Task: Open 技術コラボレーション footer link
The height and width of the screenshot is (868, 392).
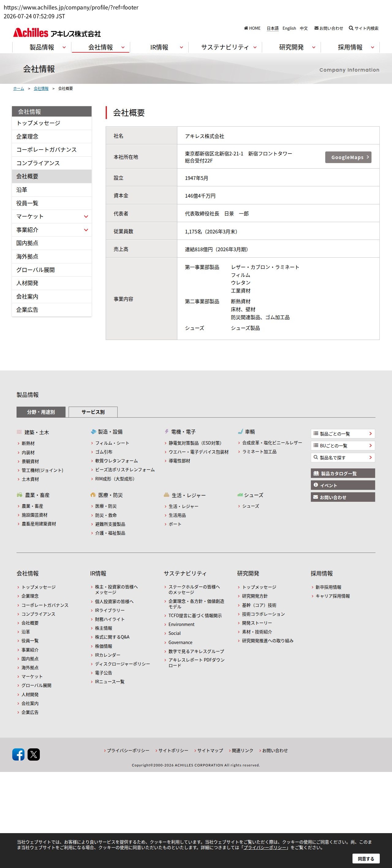Action: tap(263, 614)
